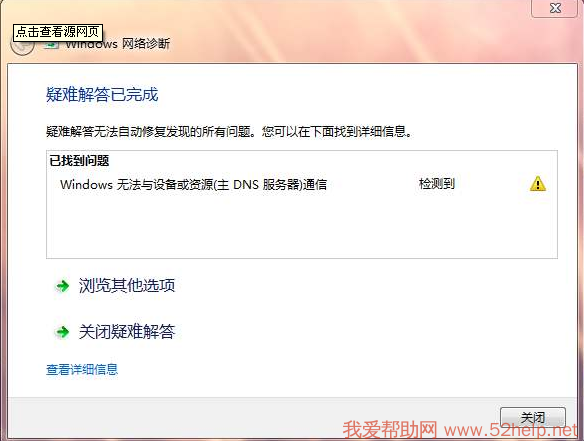Click the yellow warning triangle icon
This screenshot has height=441, width=584.
(x=538, y=184)
